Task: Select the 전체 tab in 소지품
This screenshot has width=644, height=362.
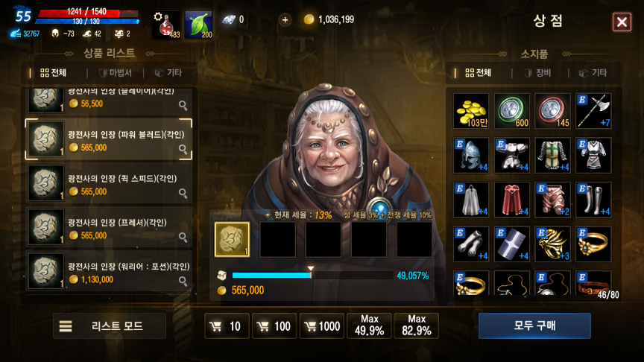Action: (478, 73)
